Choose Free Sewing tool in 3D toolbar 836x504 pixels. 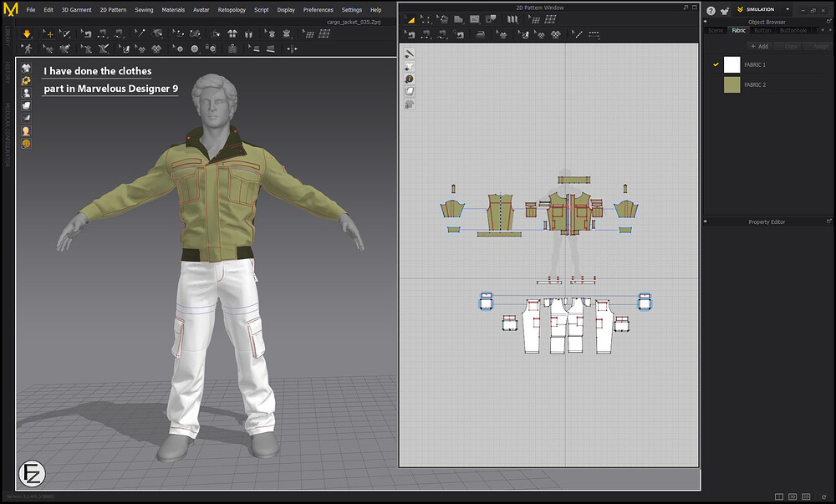[119, 34]
